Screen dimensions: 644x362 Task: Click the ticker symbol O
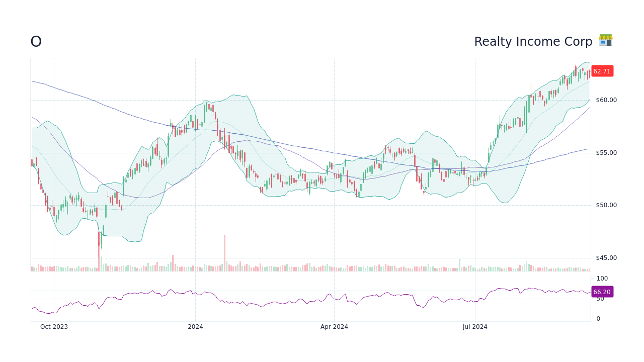point(36,42)
